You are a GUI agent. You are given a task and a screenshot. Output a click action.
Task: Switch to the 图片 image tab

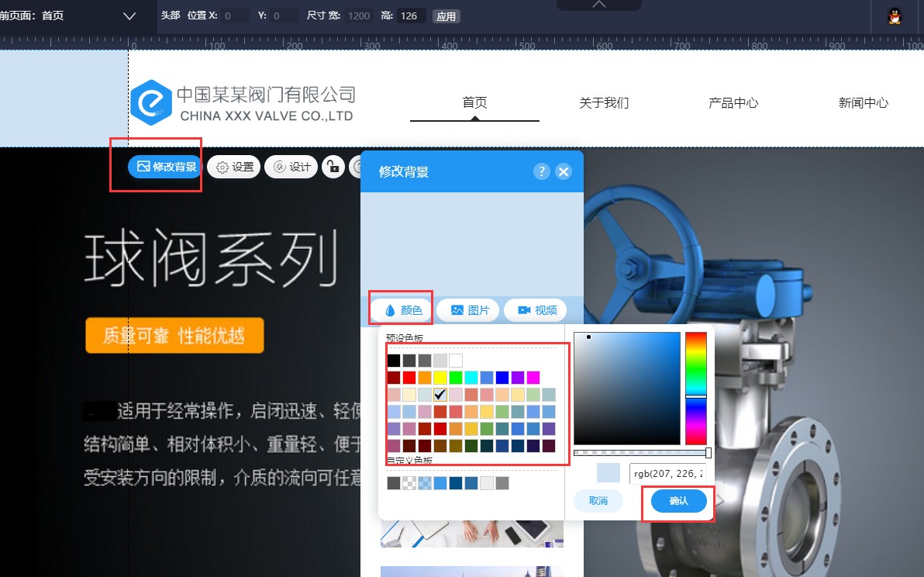point(469,310)
